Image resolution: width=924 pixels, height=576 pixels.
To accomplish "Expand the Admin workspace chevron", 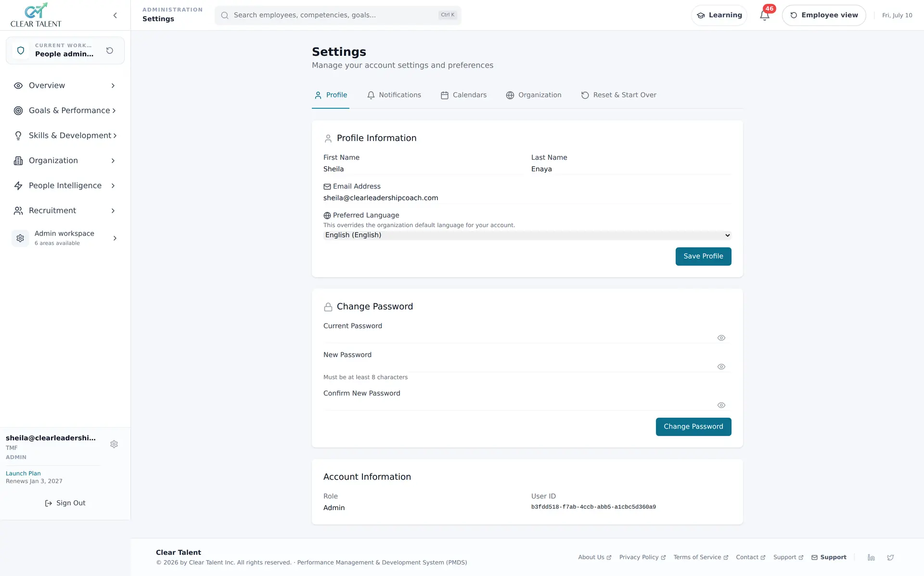I will 115,238.
